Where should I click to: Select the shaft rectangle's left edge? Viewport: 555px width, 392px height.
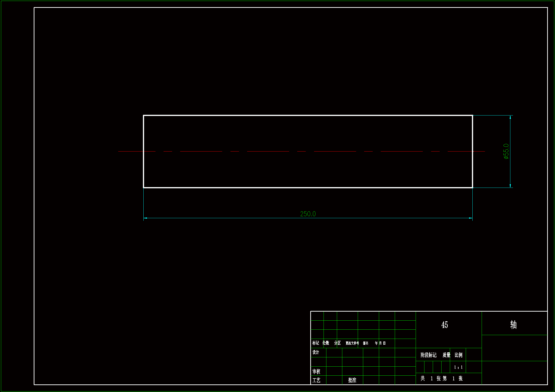tap(144, 169)
